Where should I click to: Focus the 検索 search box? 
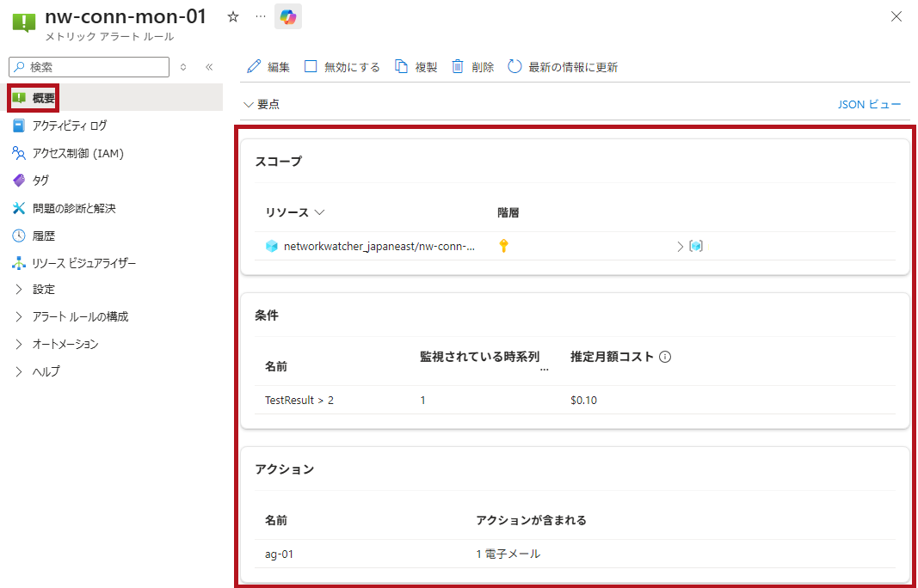pos(89,67)
